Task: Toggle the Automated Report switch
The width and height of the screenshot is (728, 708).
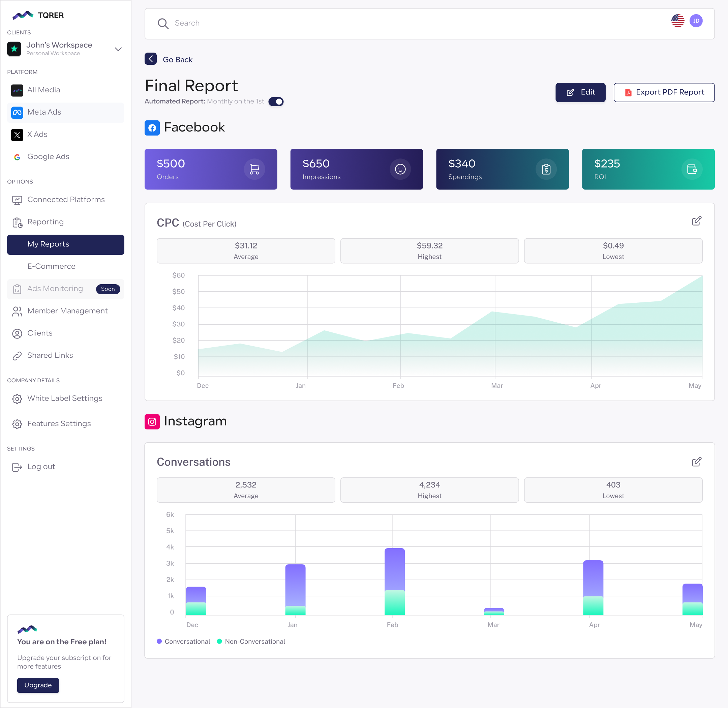Action: (x=276, y=101)
